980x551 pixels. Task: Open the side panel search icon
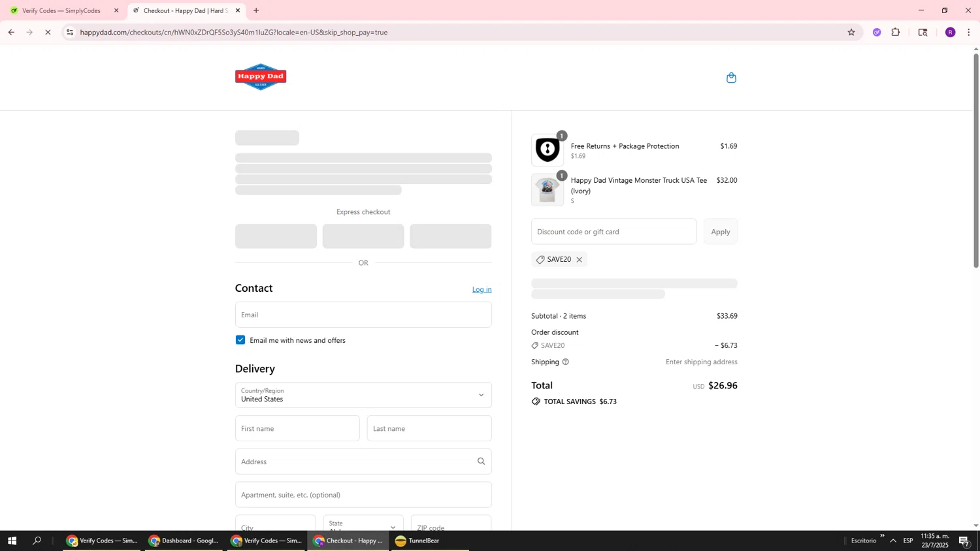tap(923, 32)
